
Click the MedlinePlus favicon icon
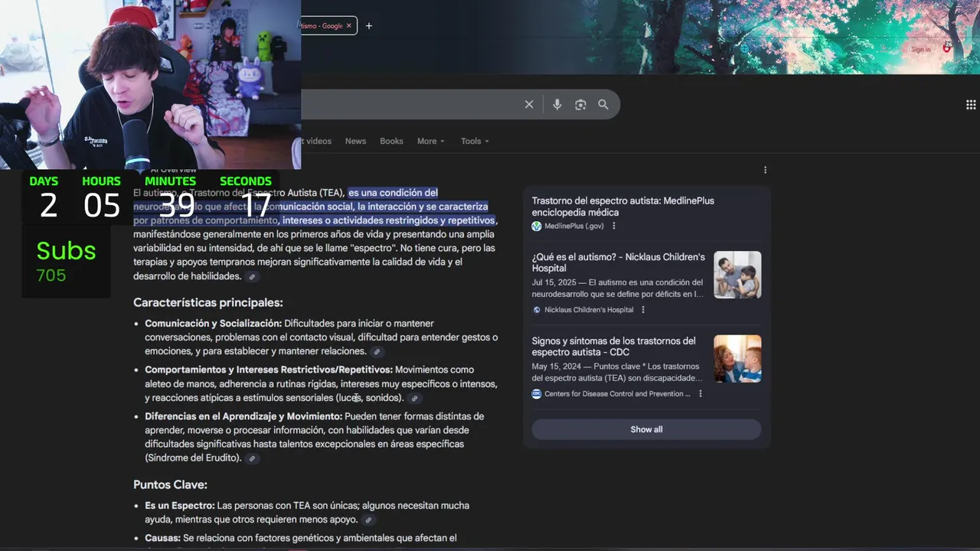[x=537, y=226]
